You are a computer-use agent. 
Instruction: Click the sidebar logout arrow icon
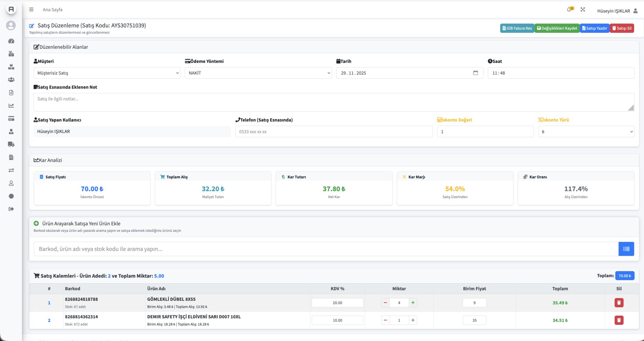(11, 209)
